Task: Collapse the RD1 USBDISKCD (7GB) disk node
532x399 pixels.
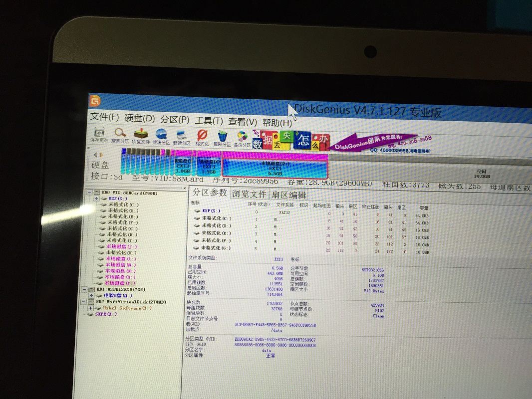Action: click(84, 289)
